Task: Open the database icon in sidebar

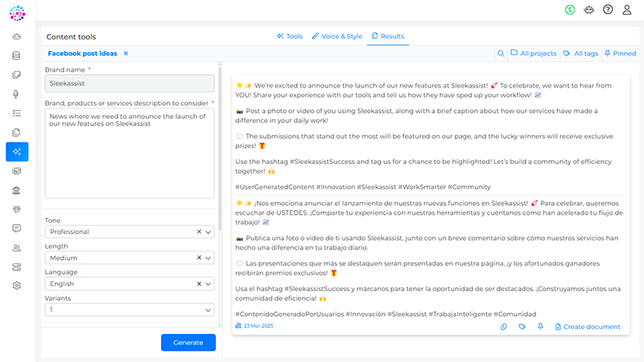Action: pyautogui.click(x=17, y=56)
